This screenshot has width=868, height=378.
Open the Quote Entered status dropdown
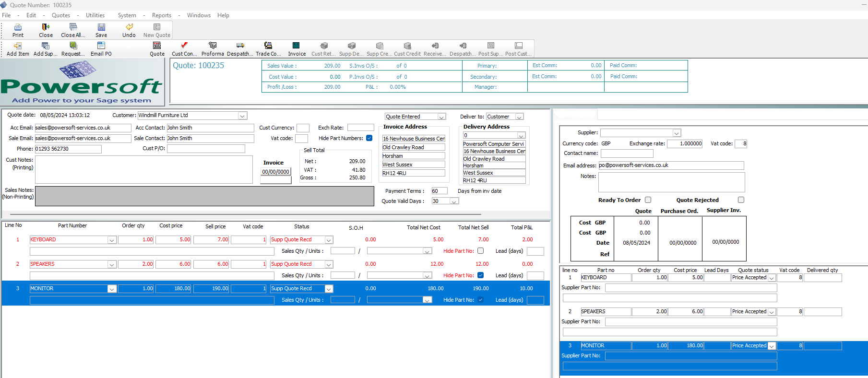[441, 117]
